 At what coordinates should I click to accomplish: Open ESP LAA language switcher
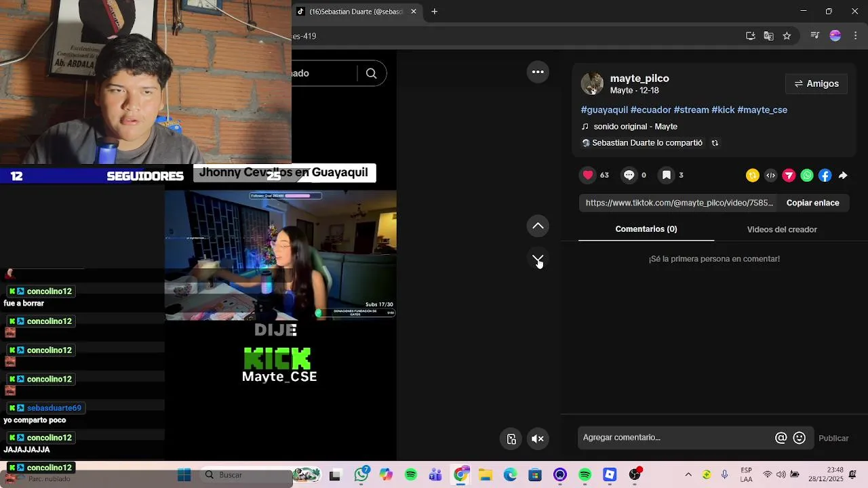click(746, 474)
